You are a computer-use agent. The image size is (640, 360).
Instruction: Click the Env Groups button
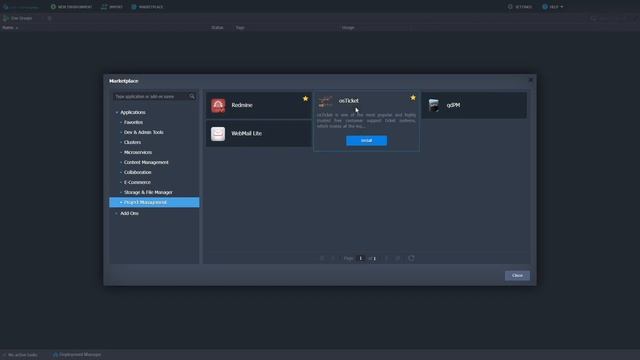(18, 18)
